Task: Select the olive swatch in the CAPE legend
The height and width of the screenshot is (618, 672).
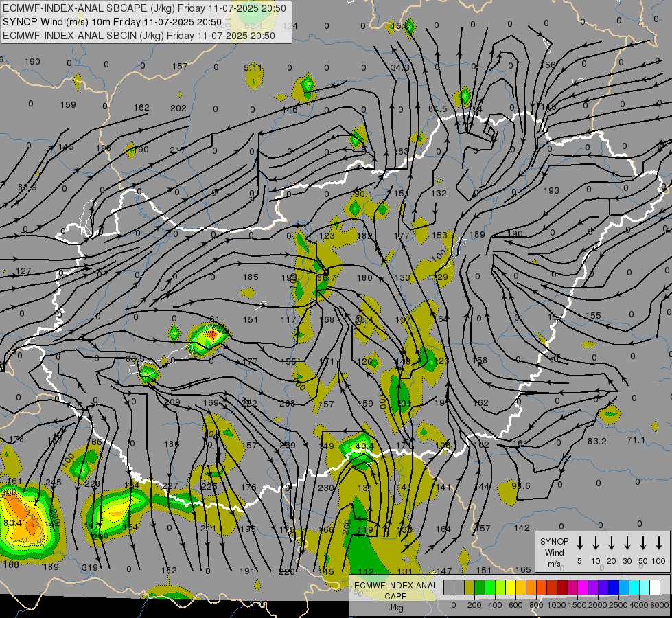Action: tap(470, 588)
